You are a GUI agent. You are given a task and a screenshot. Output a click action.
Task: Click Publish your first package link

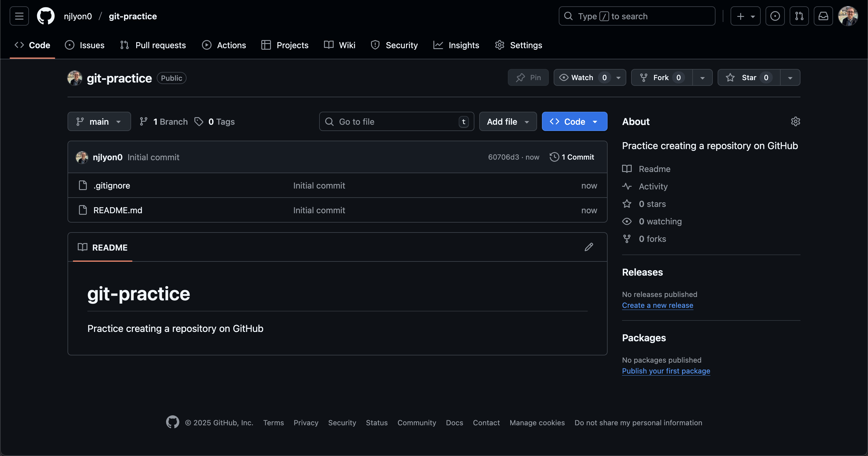666,371
